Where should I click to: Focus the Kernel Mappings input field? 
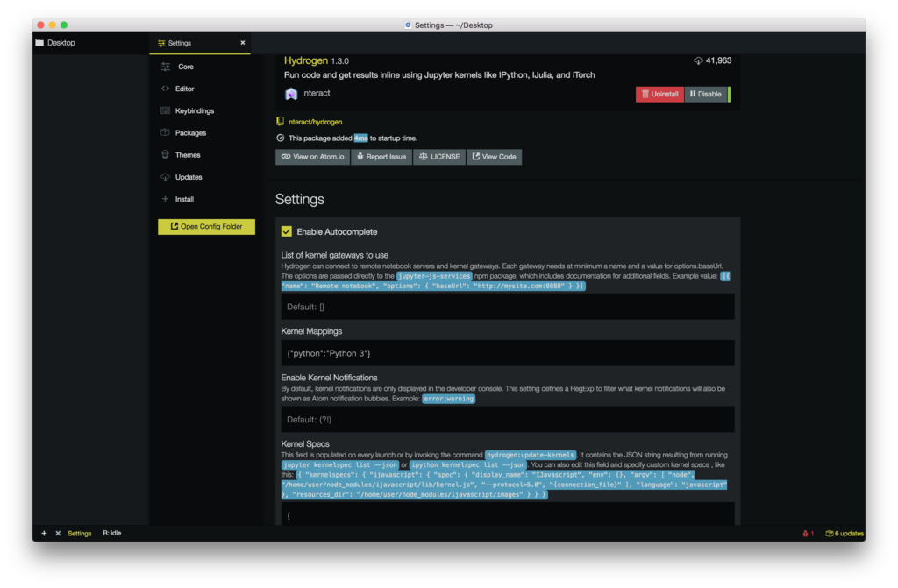click(x=508, y=353)
